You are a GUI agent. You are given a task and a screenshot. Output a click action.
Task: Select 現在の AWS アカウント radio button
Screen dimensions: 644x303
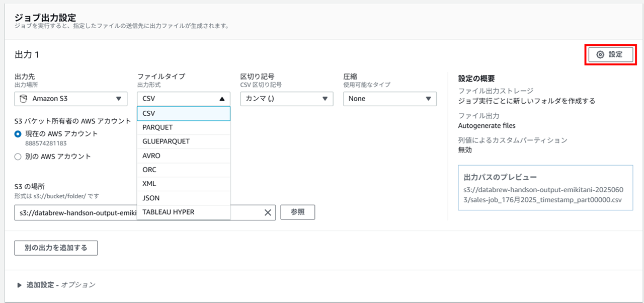18,134
